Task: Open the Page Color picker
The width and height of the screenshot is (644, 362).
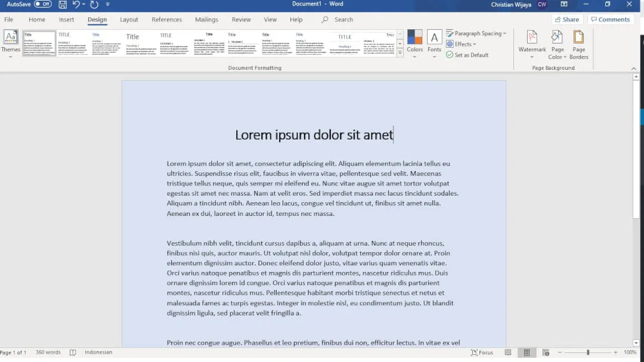Action: click(x=558, y=44)
